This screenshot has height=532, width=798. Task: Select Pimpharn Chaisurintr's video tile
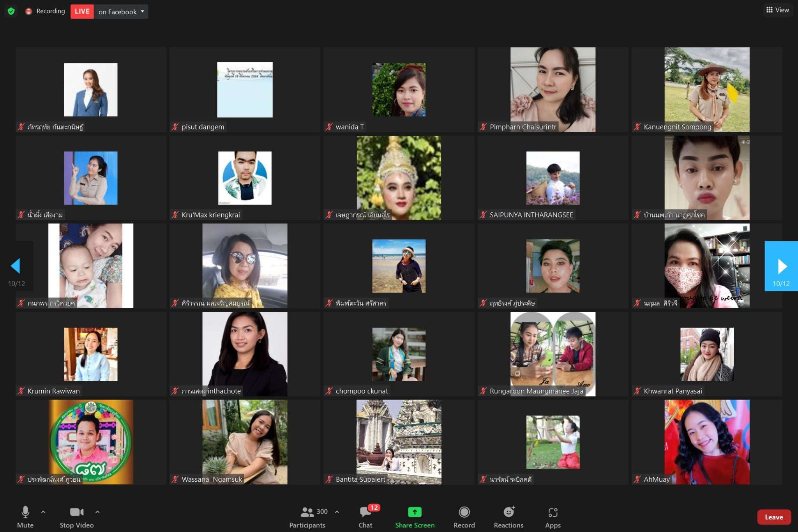tap(553, 90)
